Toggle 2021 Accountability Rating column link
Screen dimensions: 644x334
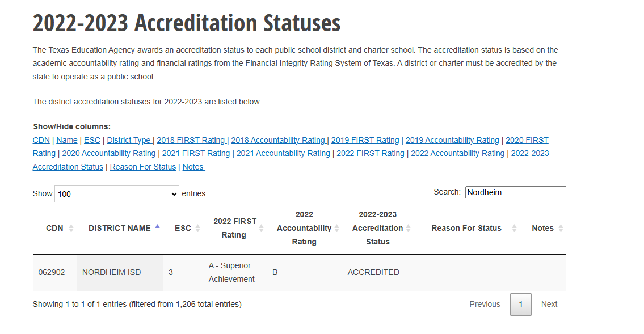point(283,153)
